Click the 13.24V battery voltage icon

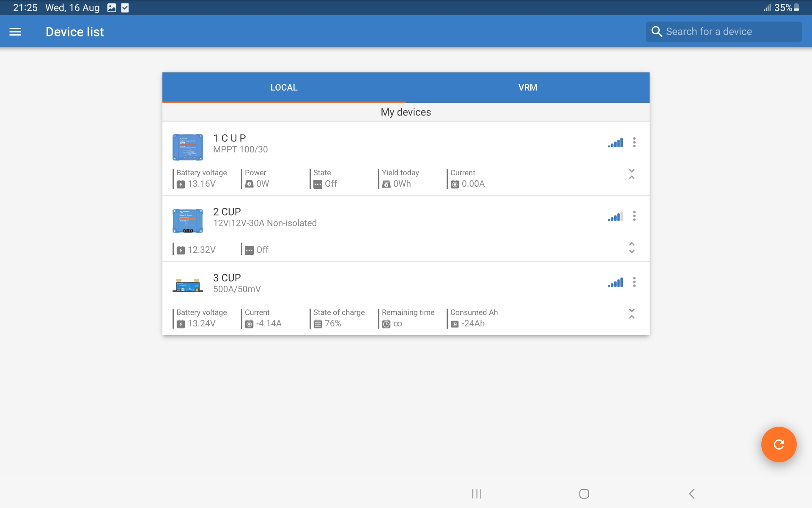[181, 324]
